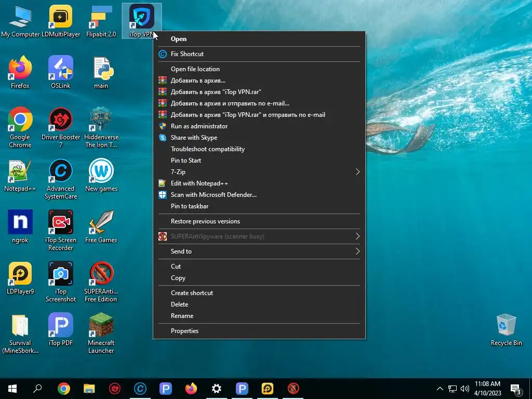Open Chrome from the taskbar
The height and width of the screenshot is (399, 532).
[x=64, y=389]
